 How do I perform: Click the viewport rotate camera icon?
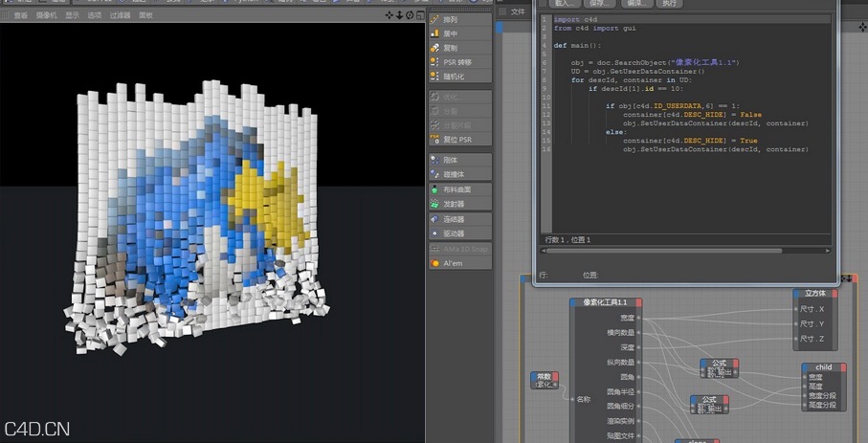(x=410, y=15)
